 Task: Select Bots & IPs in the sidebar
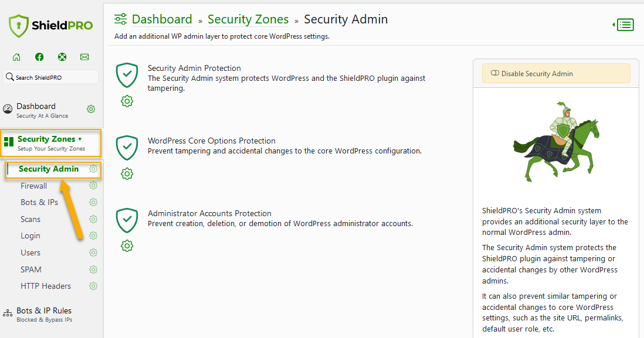pyautogui.click(x=39, y=202)
